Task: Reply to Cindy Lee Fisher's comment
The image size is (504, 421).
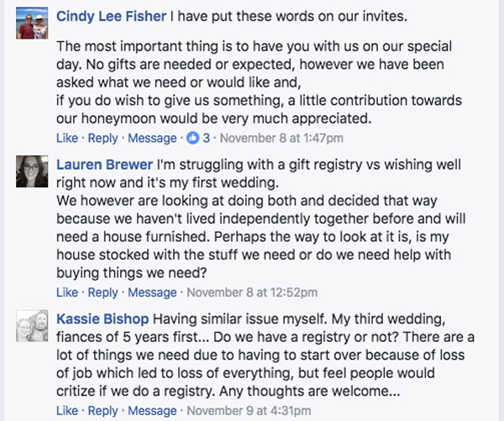Action: (x=103, y=139)
